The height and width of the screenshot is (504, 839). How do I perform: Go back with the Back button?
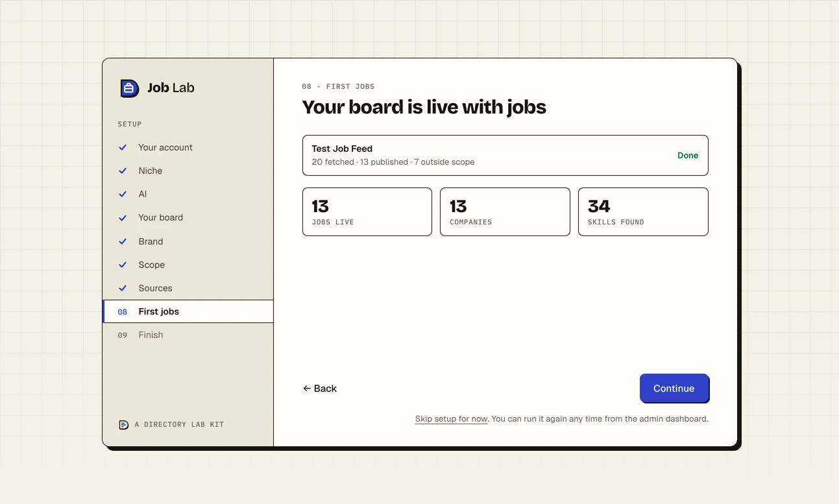click(320, 389)
